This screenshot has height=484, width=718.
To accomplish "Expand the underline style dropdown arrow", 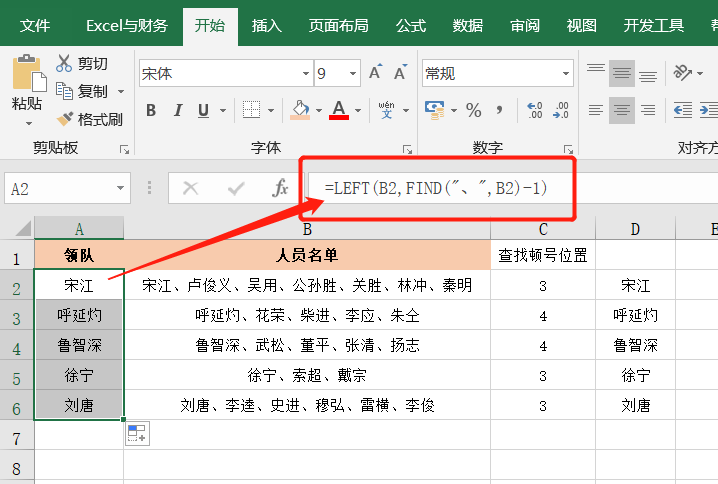I will (x=223, y=110).
